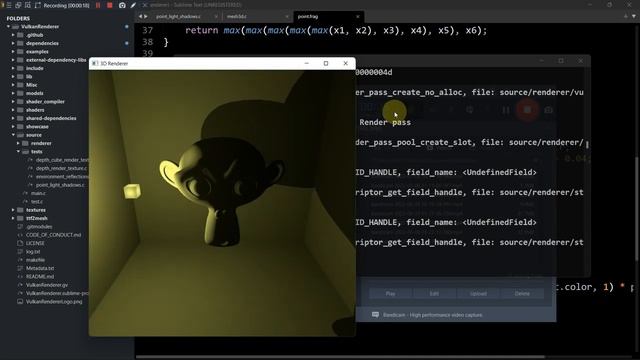Select the point.frag tab
Viewport: 640px width, 360px height.
pyautogui.click(x=308, y=16)
